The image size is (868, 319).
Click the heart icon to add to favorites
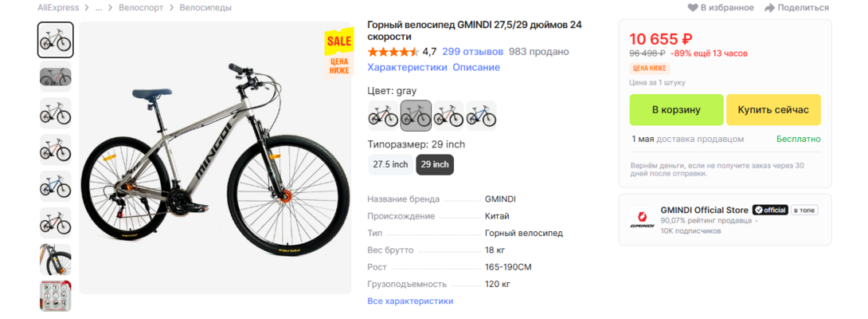click(x=693, y=8)
